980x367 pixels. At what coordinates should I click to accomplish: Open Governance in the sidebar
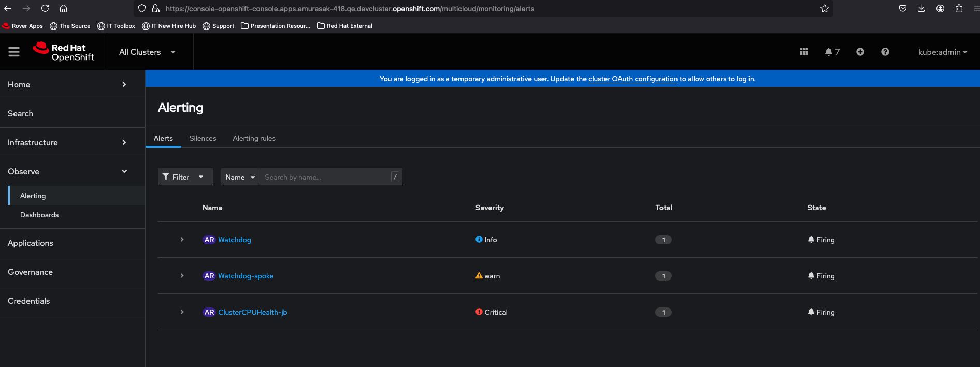(73, 272)
